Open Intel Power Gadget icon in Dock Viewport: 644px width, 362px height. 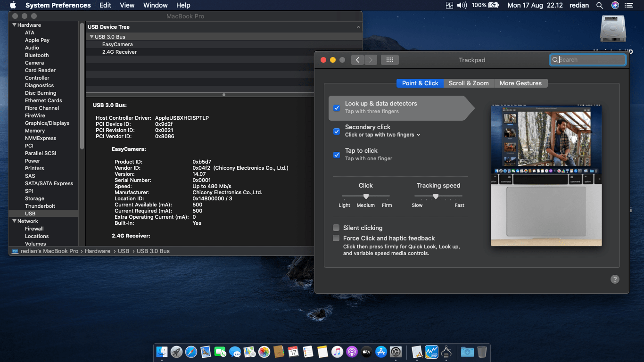coord(432,352)
